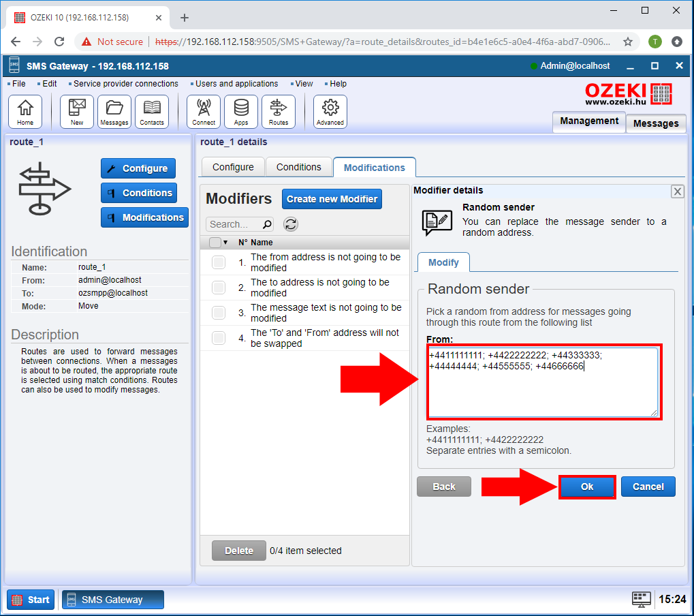Image resolution: width=694 pixels, height=616 pixels.
Task: Open the File menu
Action: coord(18,84)
